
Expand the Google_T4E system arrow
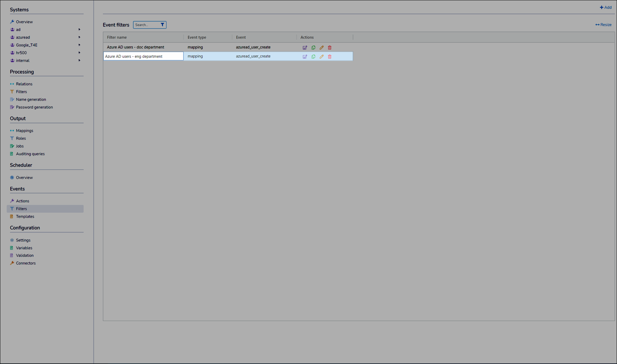pyautogui.click(x=79, y=45)
